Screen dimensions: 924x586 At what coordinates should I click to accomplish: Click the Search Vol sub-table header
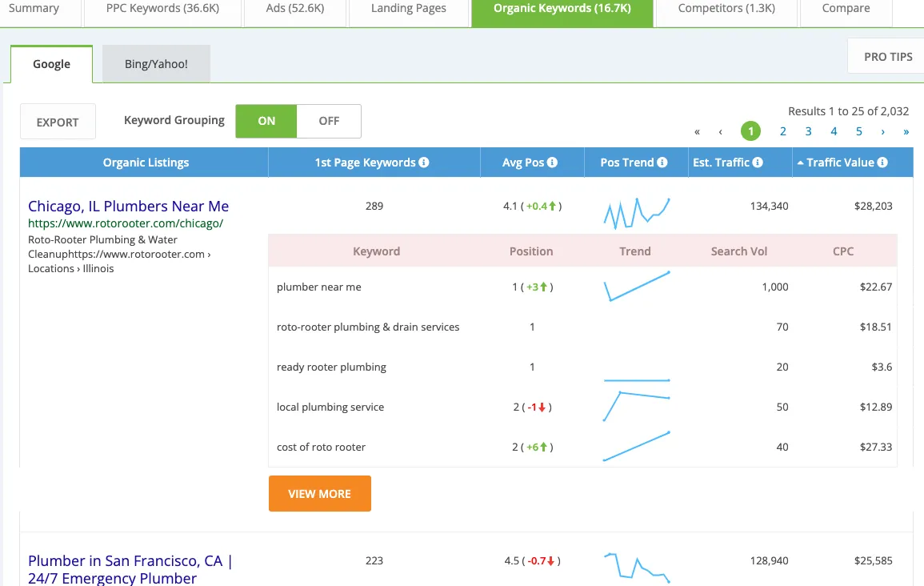[739, 251]
